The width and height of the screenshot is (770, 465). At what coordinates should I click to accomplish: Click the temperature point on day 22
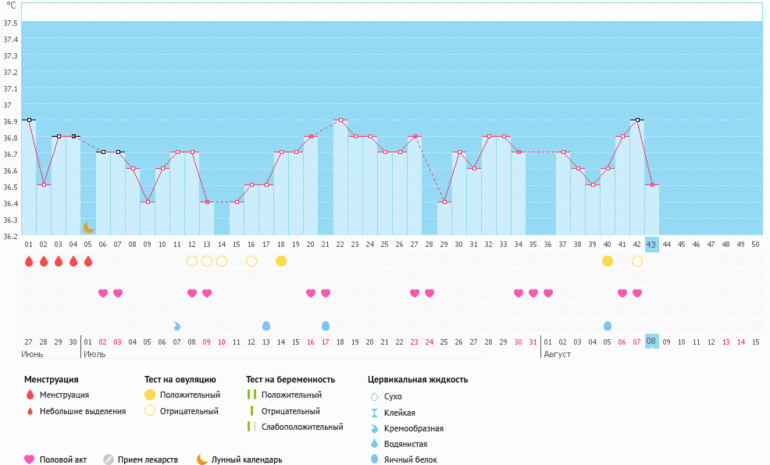(x=341, y=120)
